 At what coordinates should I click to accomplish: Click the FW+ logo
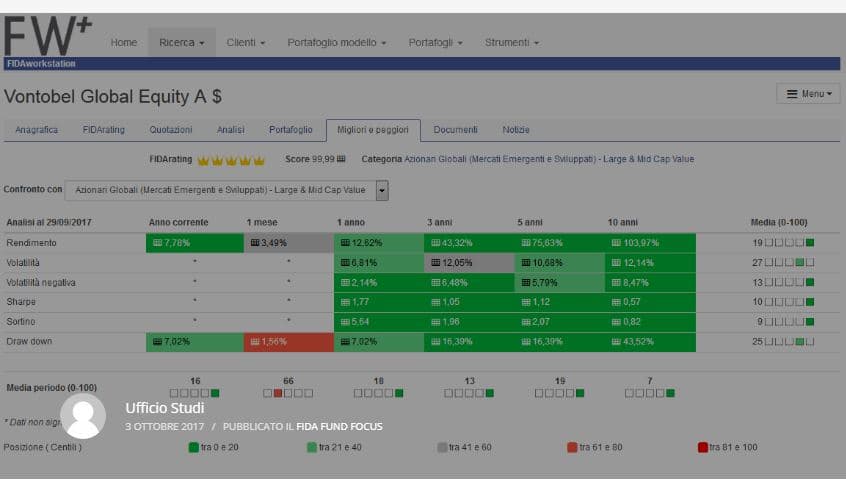[47, 35]
